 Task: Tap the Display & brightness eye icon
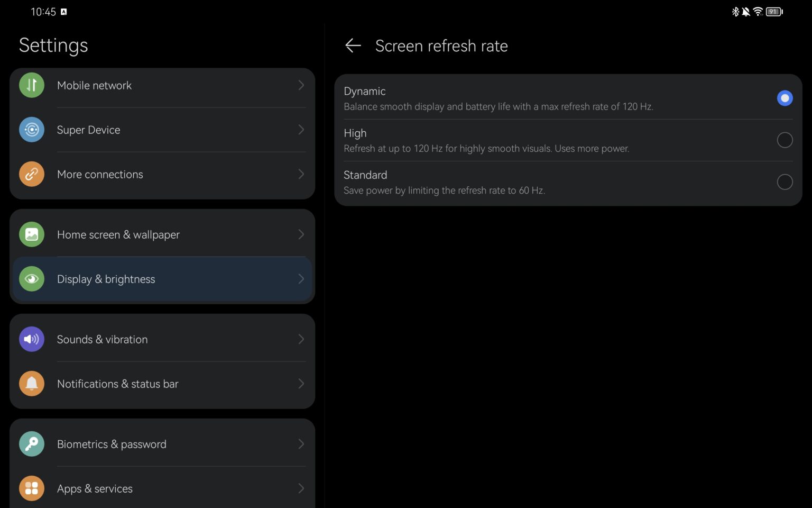click(32, 279)
